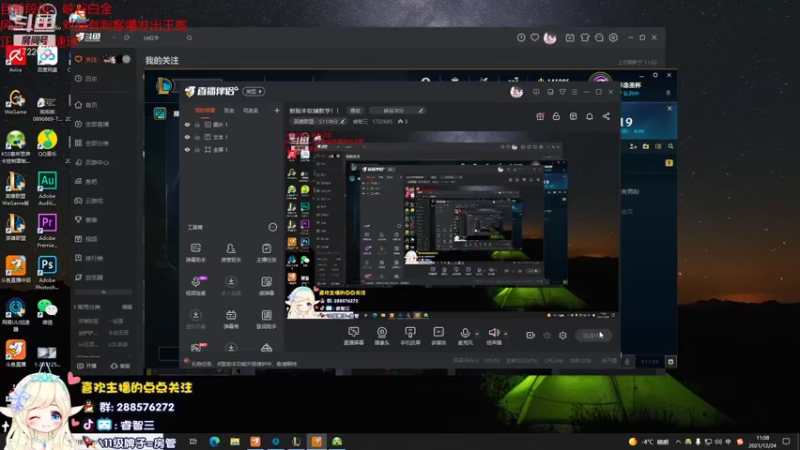Viewport: 800px width, 450px height.
Task: Edit the stream title with the pencil icon
Action: [x=421, y=110]
